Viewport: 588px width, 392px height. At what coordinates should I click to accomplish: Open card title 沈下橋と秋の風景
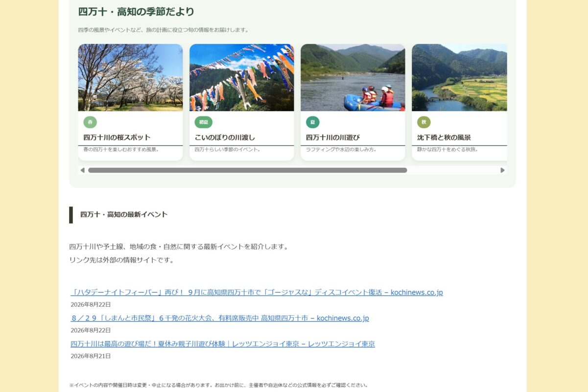(444, 138)
